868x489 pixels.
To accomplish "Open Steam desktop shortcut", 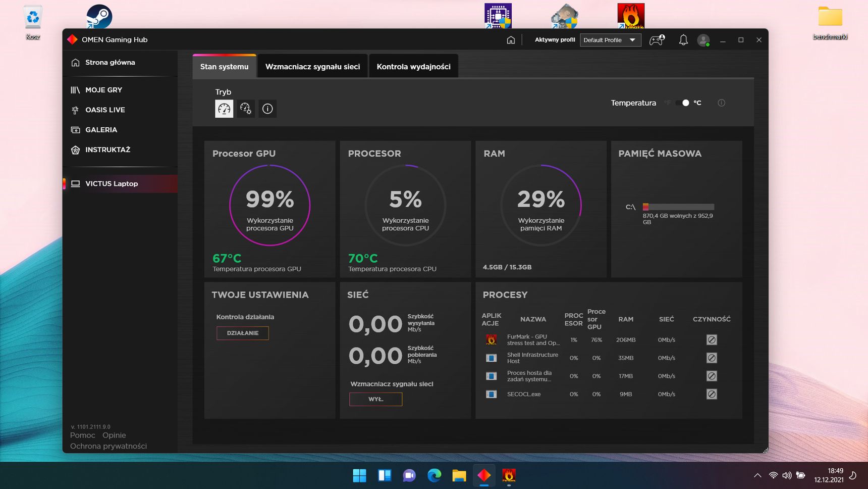I will [x=99, y=16].
